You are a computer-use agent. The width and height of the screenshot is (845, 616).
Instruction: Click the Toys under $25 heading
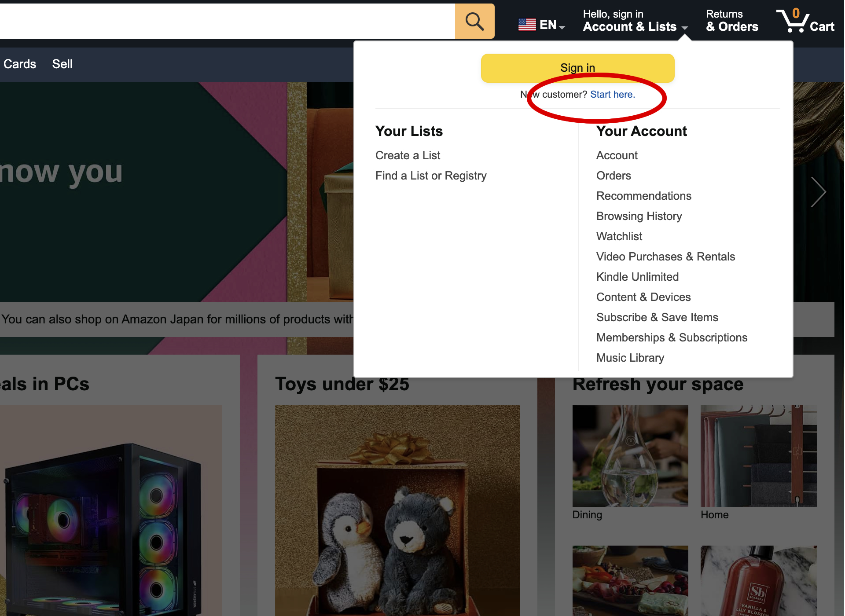point(342,384)
